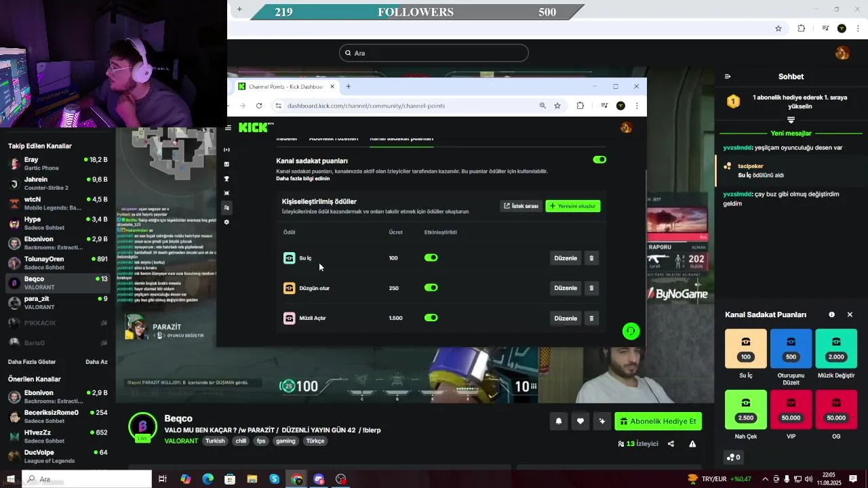
Task: Select the highlighted community icon in dashboard sidebar
Action: tap(226, 208)
